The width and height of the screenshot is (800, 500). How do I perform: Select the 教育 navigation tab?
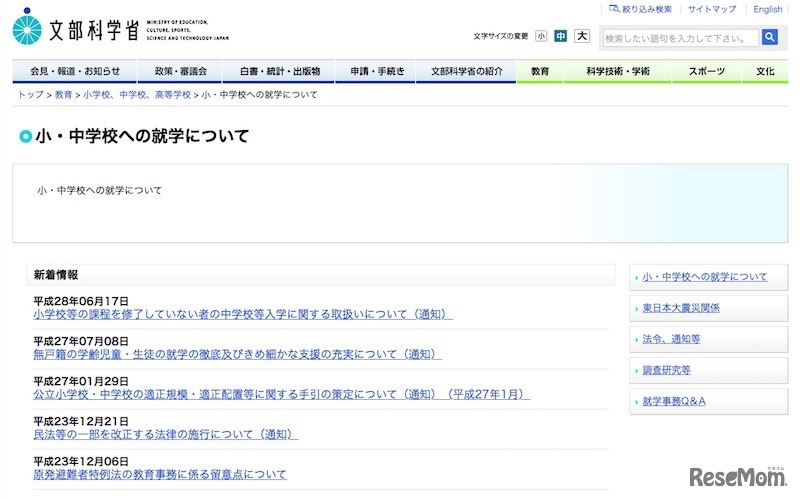pos(540,72)
